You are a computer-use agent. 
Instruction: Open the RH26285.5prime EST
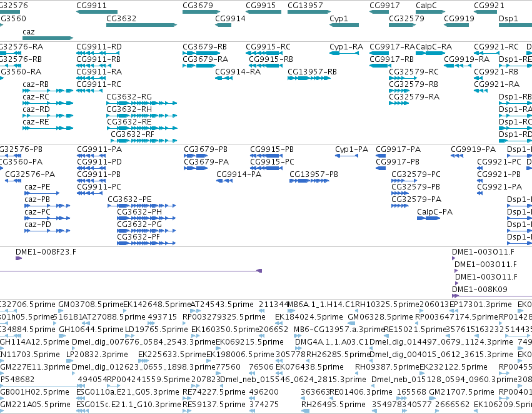tap(309, 361)
